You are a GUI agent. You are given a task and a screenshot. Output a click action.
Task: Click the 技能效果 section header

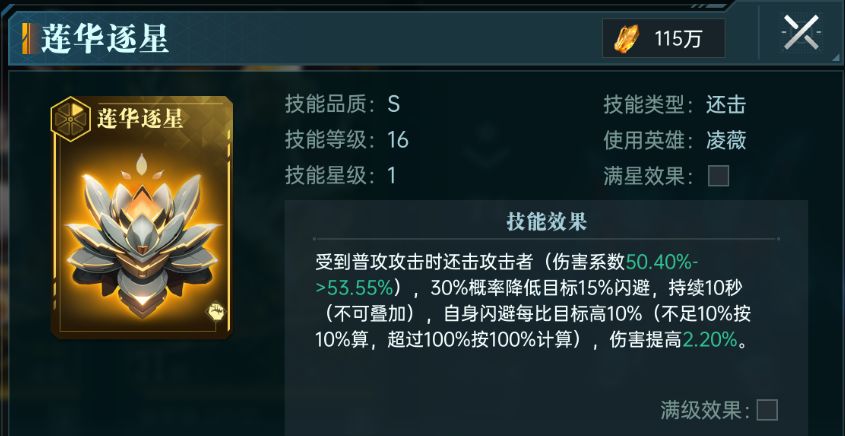[x=546, y=222]
